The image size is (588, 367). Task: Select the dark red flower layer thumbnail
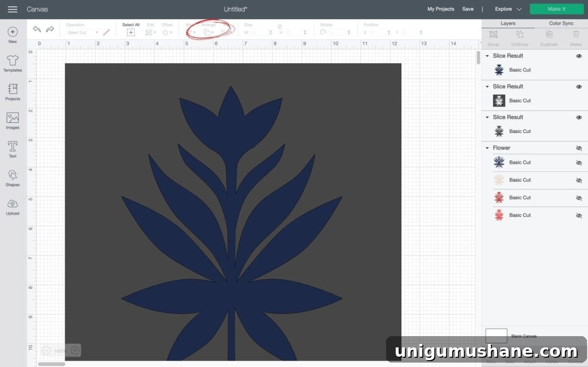pyautogui.click(x=499, y=197)
